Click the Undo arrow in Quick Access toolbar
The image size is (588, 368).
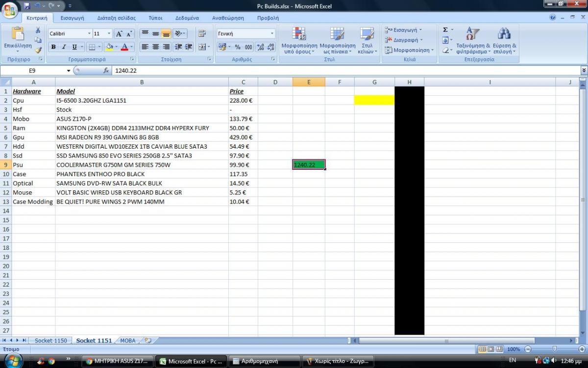click(x=37, y=6)
